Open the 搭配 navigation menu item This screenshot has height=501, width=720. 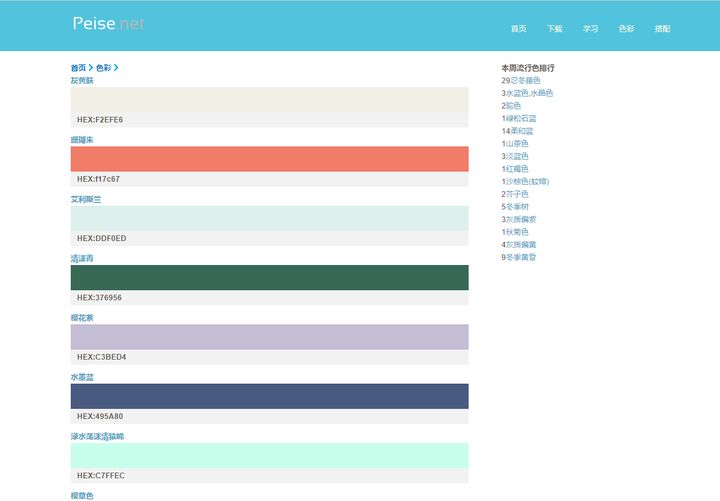pyautogui.click(x=662, y=28)
